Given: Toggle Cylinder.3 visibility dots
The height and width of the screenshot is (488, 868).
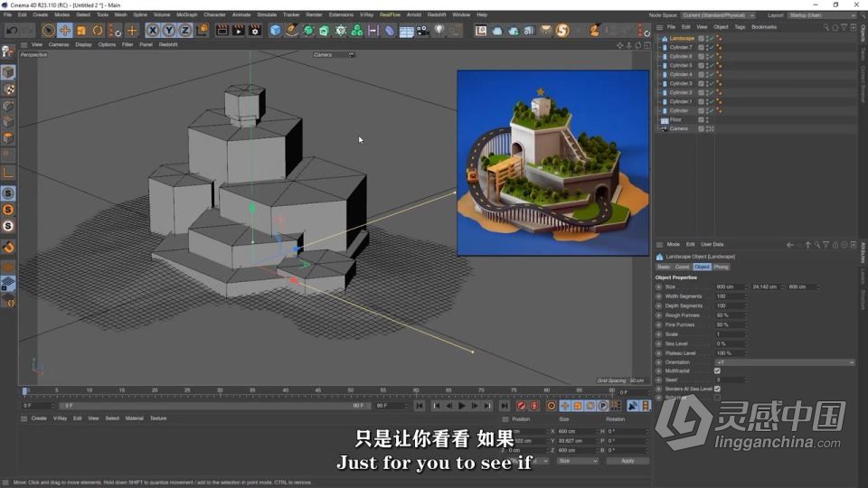Looking at the screenshot, I should [707, 83].
